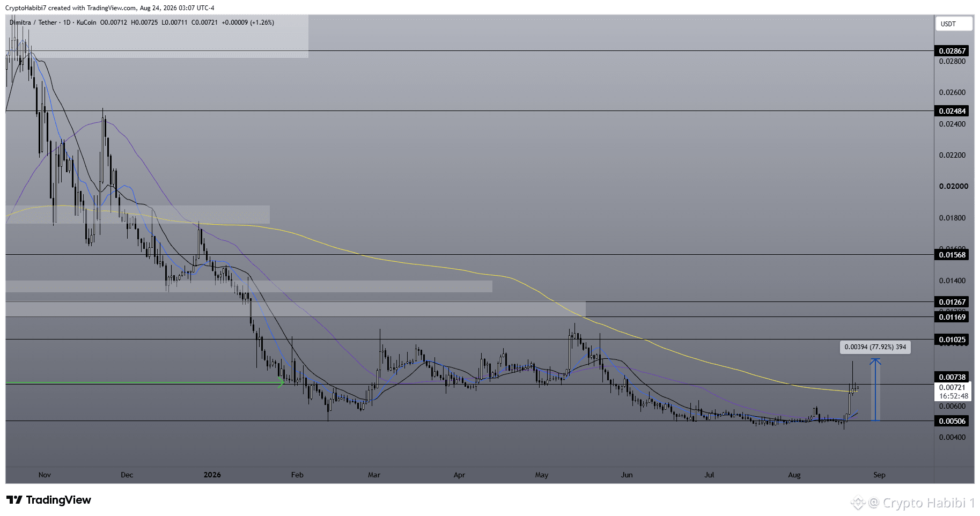Viewport: 980px width, 516px height.
Task: Select the 0.00738 price line label
Action: coord(953,377)
